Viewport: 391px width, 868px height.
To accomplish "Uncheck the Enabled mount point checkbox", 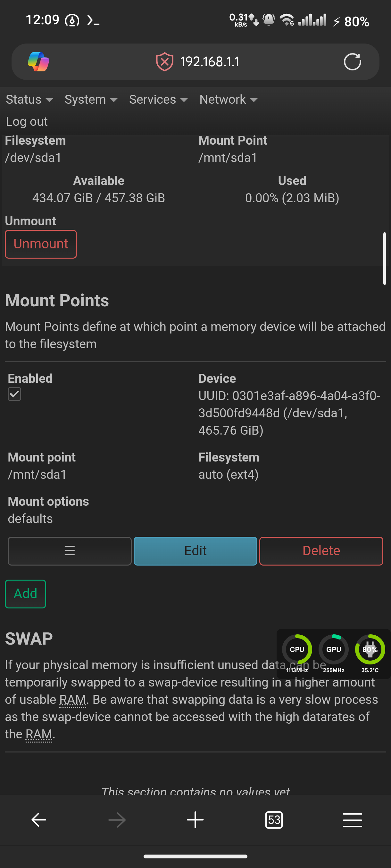I will pyautogui.click(x=14, y=394).
